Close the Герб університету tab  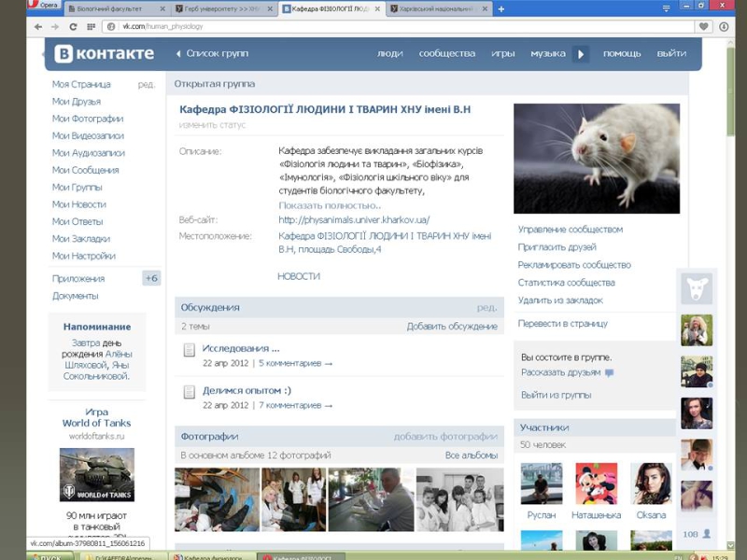click(270, 9)
